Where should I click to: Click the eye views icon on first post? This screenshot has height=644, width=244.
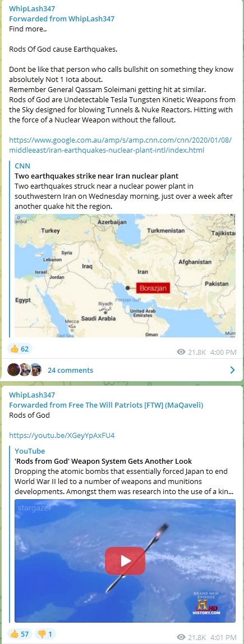click(x=181, y=352)
